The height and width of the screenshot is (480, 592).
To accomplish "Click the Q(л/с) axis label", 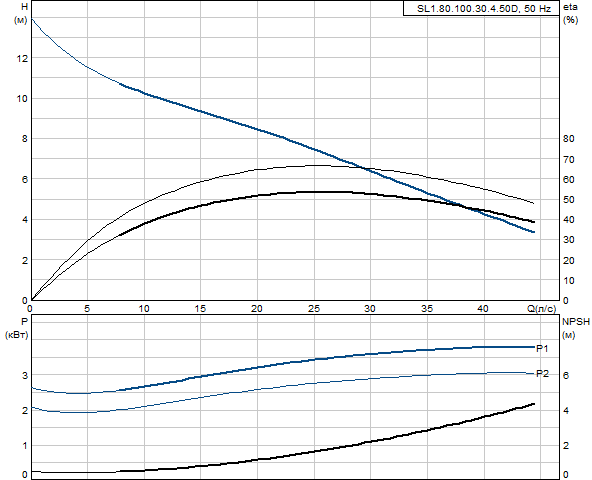I will [541, 309].
